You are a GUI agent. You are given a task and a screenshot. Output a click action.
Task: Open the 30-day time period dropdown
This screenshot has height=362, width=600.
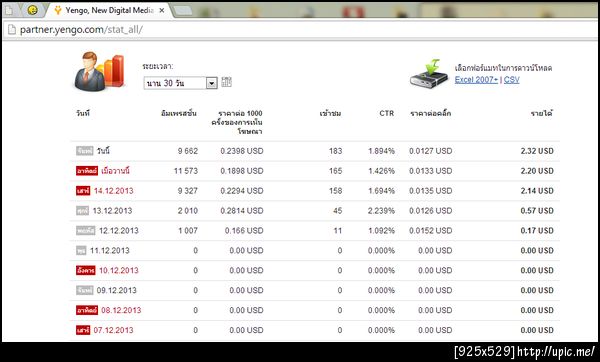[180, 83]
